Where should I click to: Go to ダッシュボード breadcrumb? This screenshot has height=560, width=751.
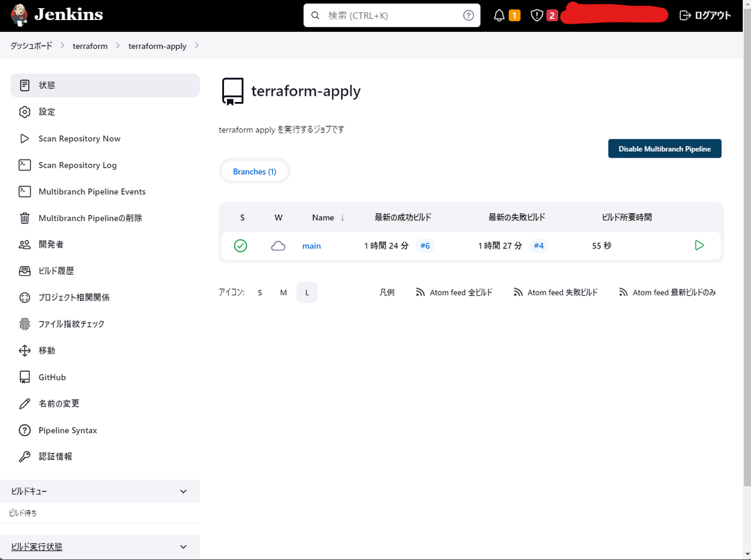[31, 46]
